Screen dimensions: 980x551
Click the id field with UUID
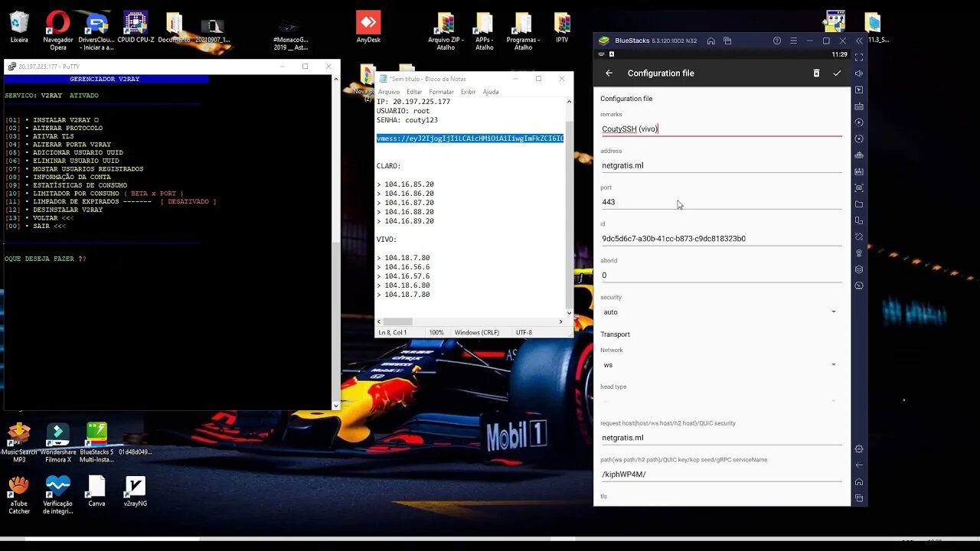click(721, 239)
